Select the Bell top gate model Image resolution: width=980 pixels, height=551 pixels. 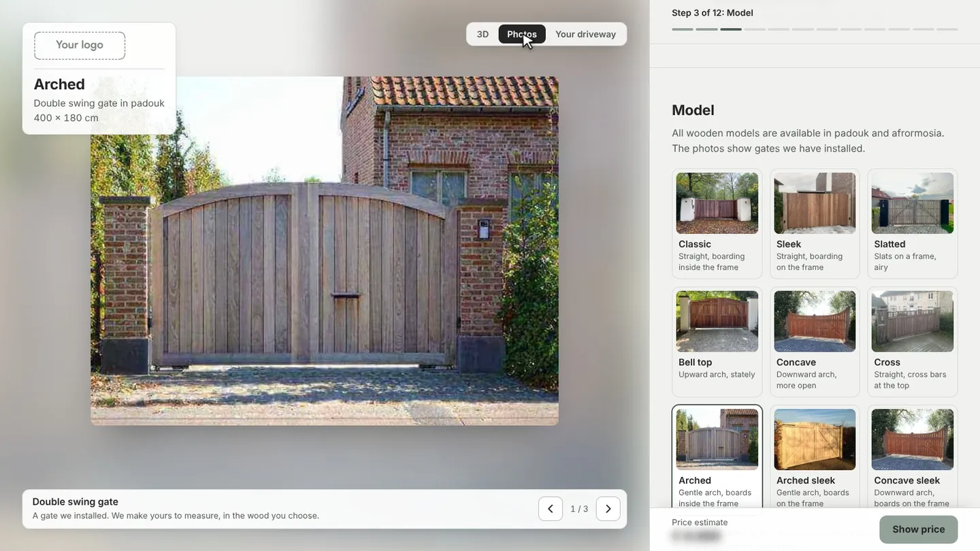click(717, 341)
